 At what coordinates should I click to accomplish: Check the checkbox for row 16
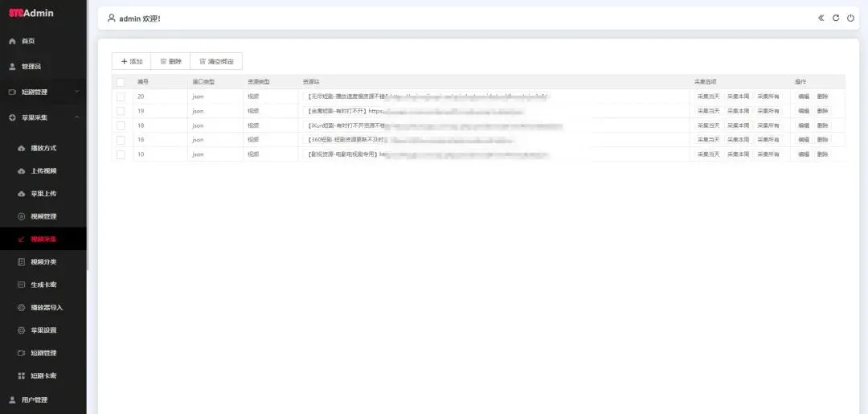121,140
